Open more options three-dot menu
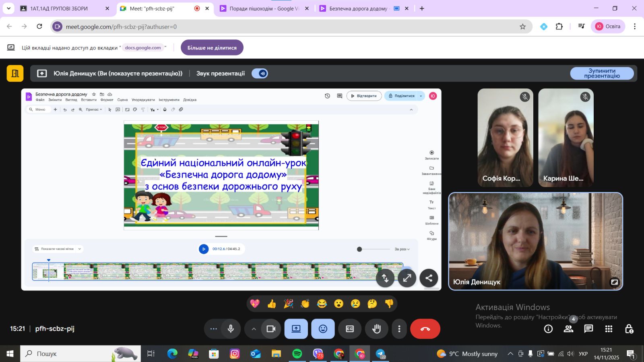Viewport: 644px width, 362px height. click(399, 329)
